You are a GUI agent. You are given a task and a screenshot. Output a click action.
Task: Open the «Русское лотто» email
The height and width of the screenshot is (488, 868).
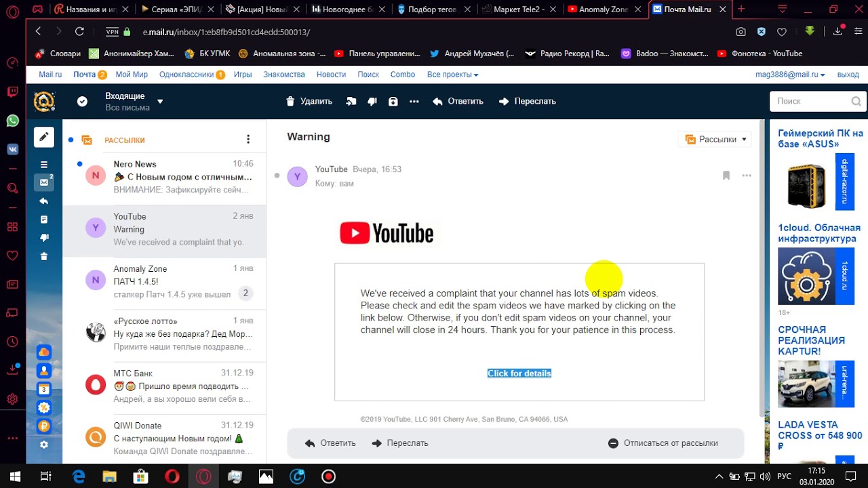165,334
